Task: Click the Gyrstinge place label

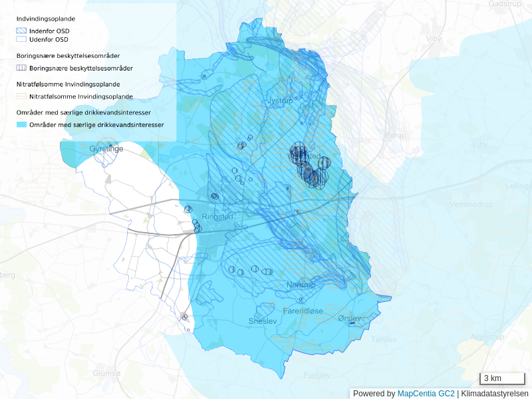Action: (106, 149)
